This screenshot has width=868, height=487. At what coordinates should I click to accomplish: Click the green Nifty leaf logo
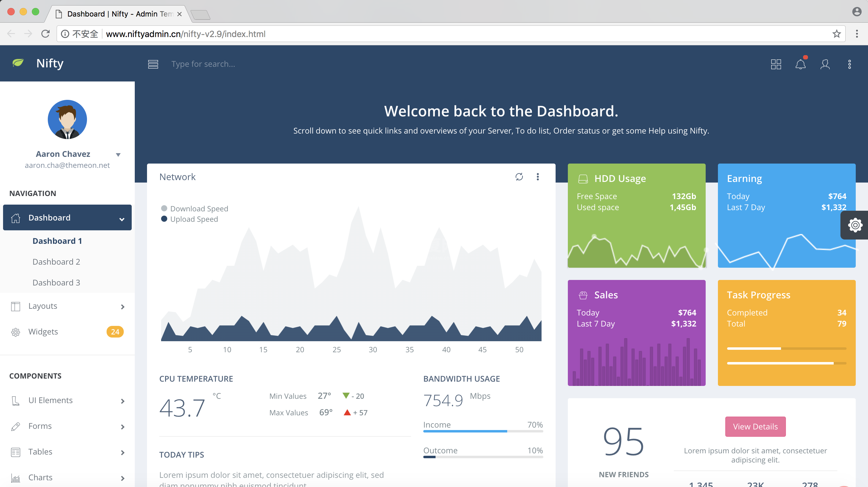[x=18, y=63]
